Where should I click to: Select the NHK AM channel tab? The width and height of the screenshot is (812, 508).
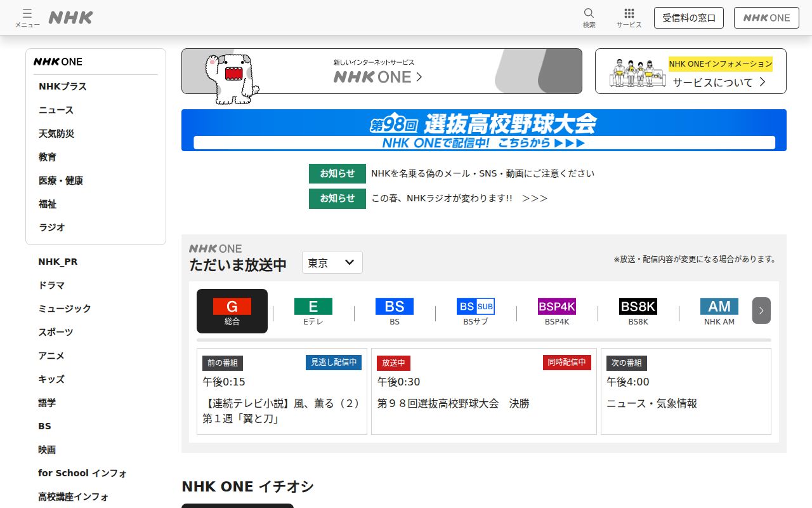(x=719, y=312)
